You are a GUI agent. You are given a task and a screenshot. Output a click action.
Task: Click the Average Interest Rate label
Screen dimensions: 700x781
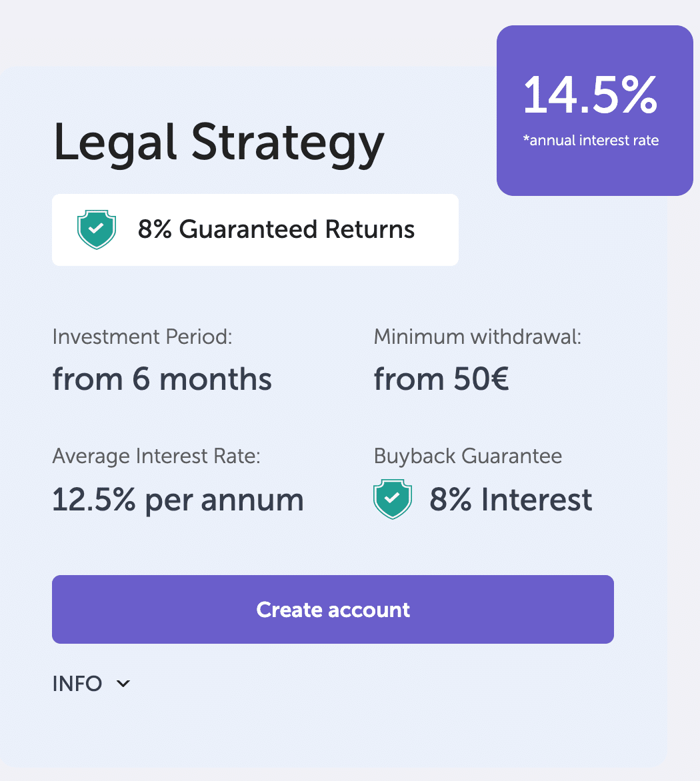pos(157,456)
